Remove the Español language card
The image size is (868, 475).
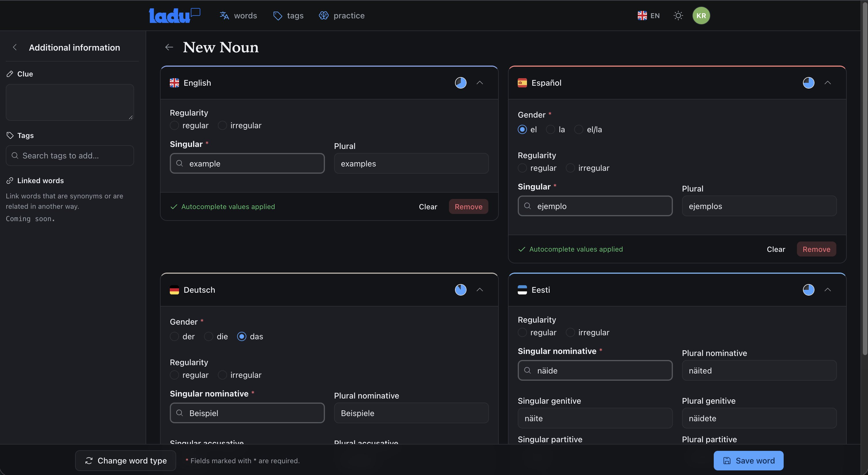tap(816, 249)
